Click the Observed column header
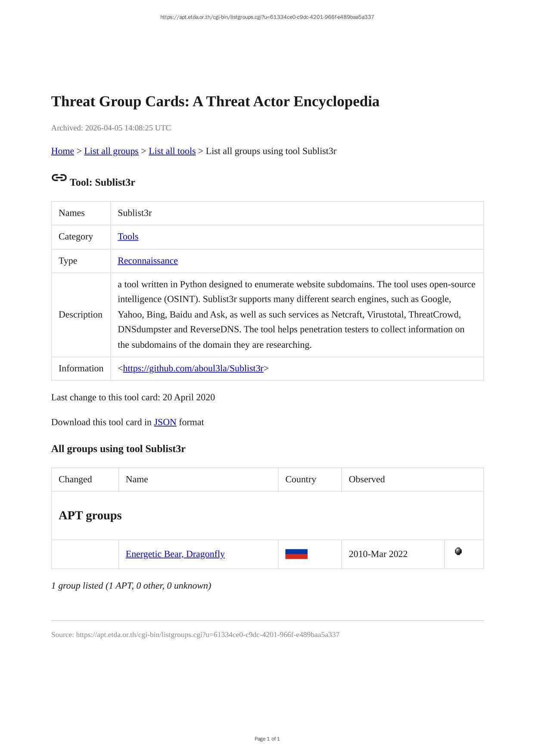The width and height of the screenshot is (535, 756). point(367,480)
